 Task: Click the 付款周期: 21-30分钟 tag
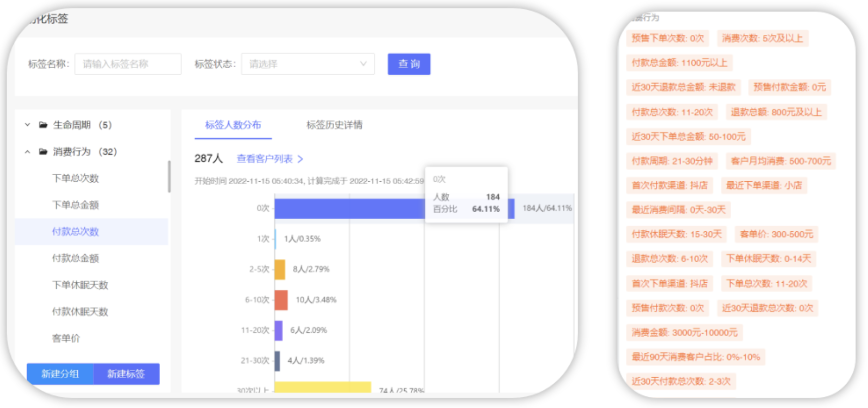pos(672,161)
